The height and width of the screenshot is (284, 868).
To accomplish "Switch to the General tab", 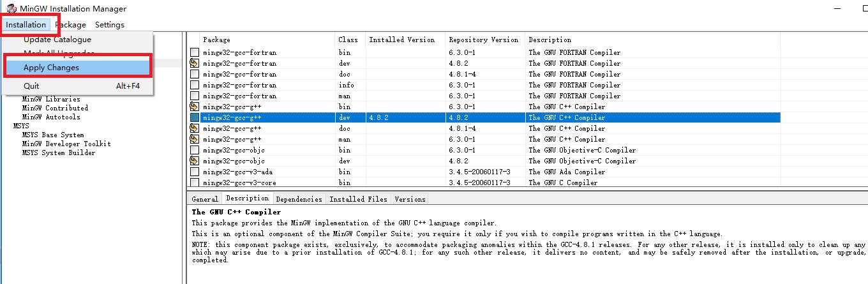I will click(205, 199).
